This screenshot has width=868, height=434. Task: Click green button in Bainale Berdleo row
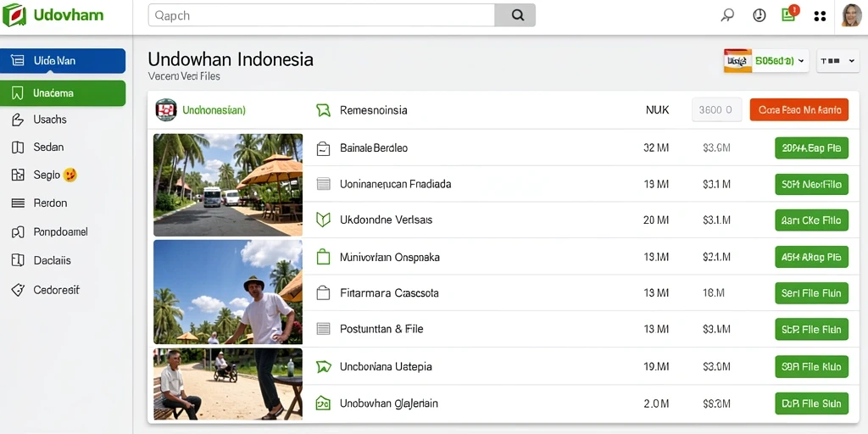coord(811,147)
